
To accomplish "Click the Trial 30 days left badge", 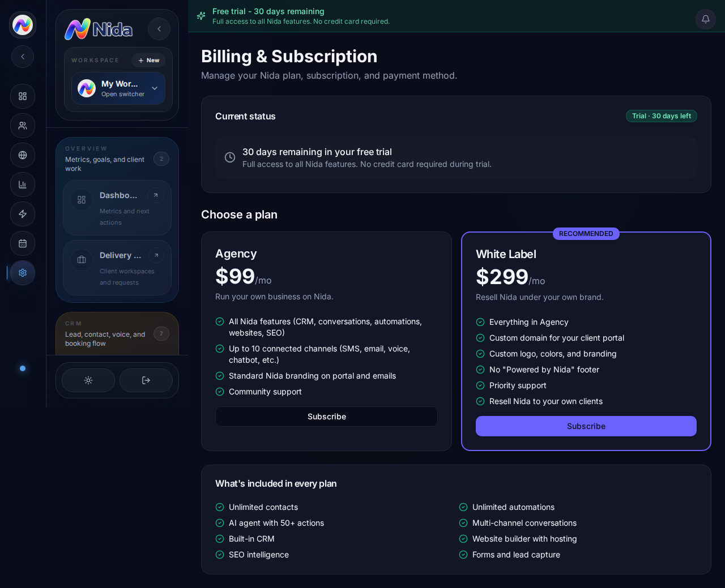I will [662, 116].
